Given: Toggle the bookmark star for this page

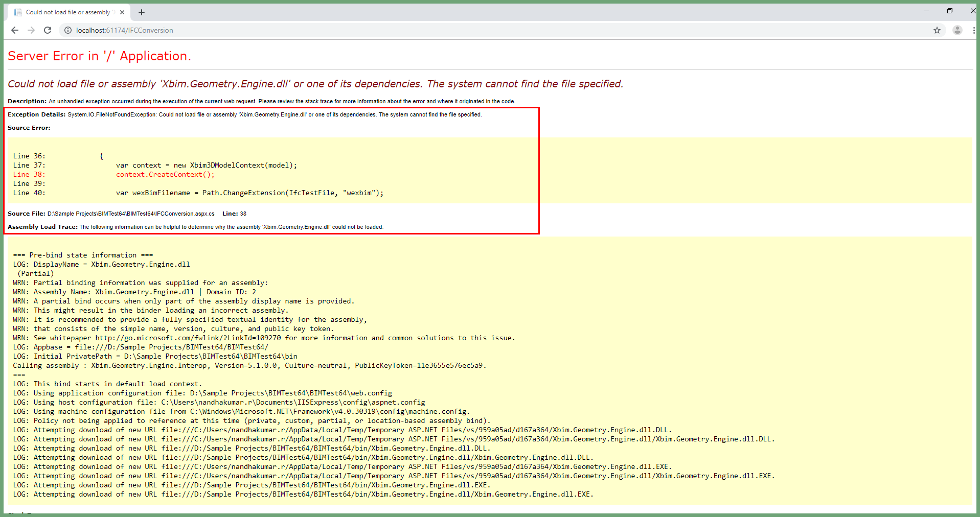Looking at the screenshot, I should 937,30.
